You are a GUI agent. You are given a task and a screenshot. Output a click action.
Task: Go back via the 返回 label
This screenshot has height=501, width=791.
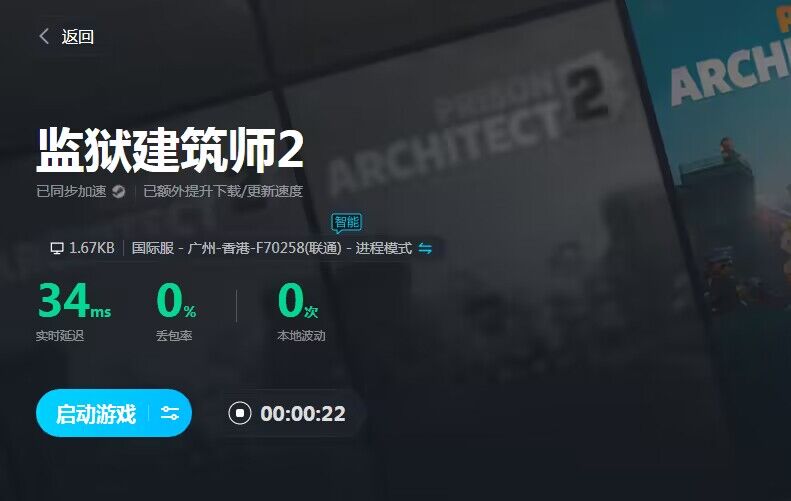[x=78, y=36]
